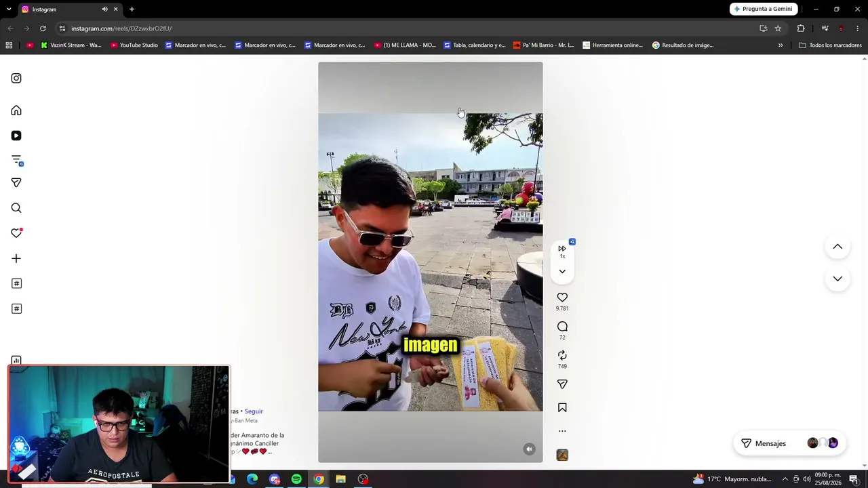Open Instagram Search
The image size is (868, 488).
(x=16, y=208)
